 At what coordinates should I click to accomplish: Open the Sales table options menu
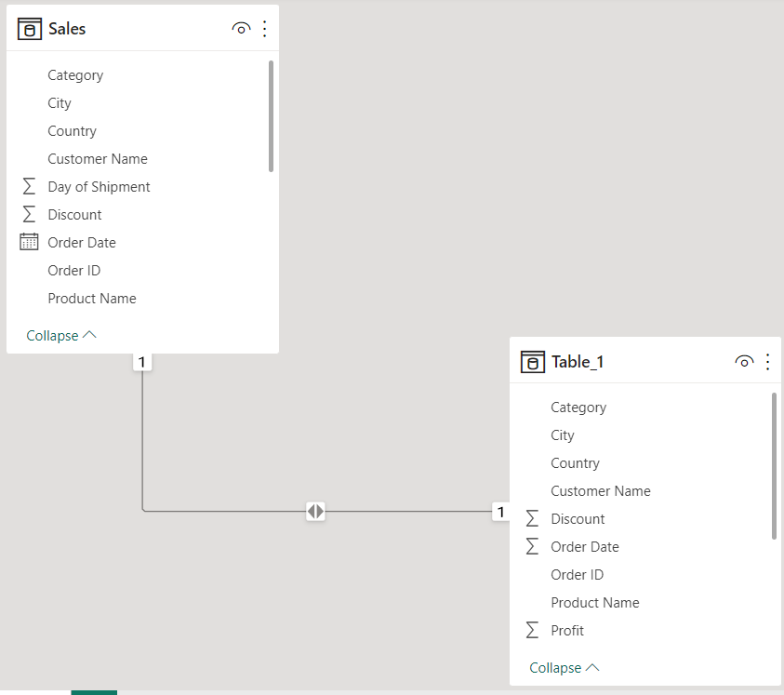(x=264, y=28)
